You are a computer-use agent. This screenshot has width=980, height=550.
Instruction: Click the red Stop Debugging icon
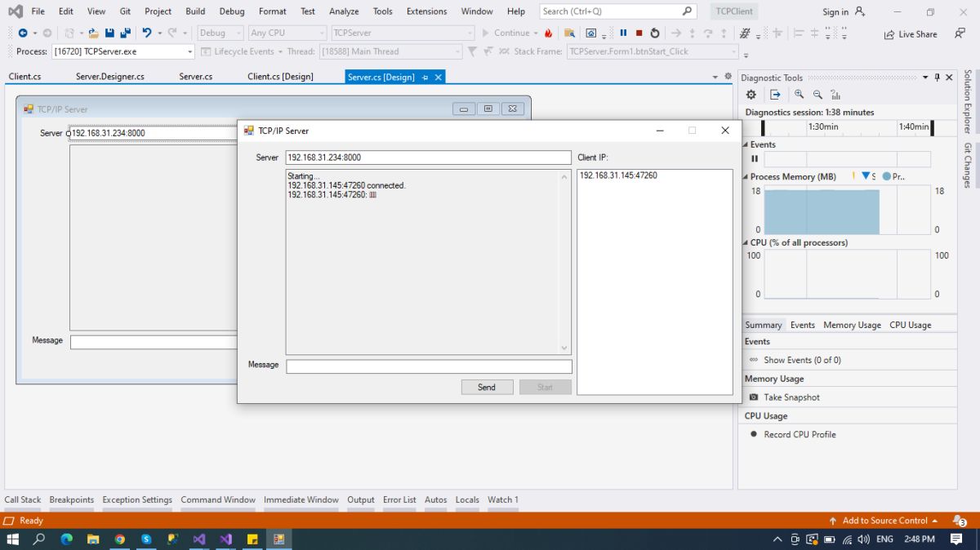[x=639, y=33]
